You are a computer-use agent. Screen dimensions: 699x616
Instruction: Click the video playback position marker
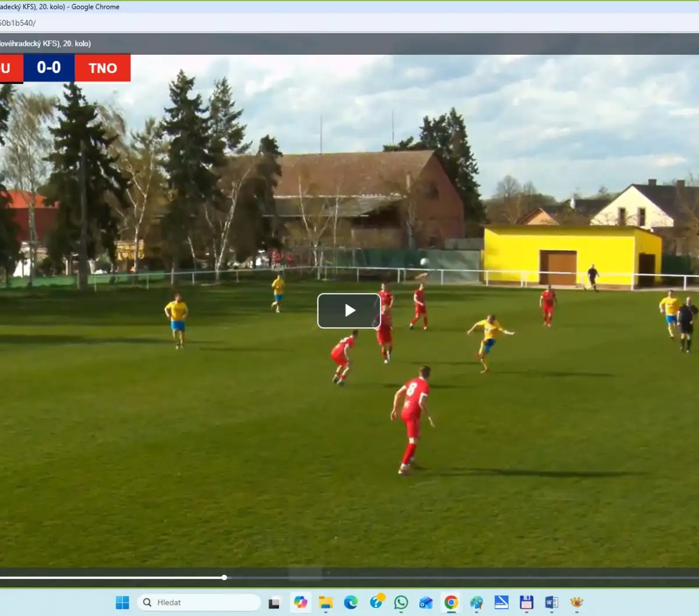coord(223,577)
